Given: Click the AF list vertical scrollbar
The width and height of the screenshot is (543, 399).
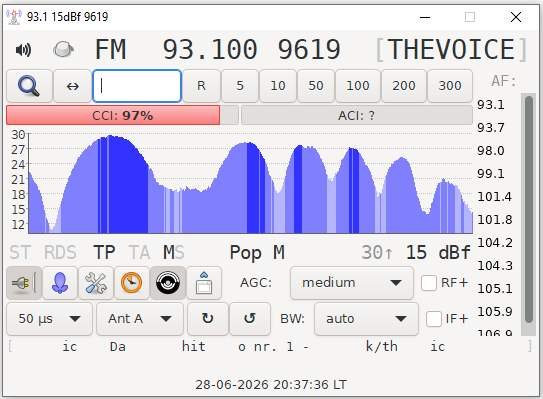Looking at the screenshot, I should [x=528, y=214].
